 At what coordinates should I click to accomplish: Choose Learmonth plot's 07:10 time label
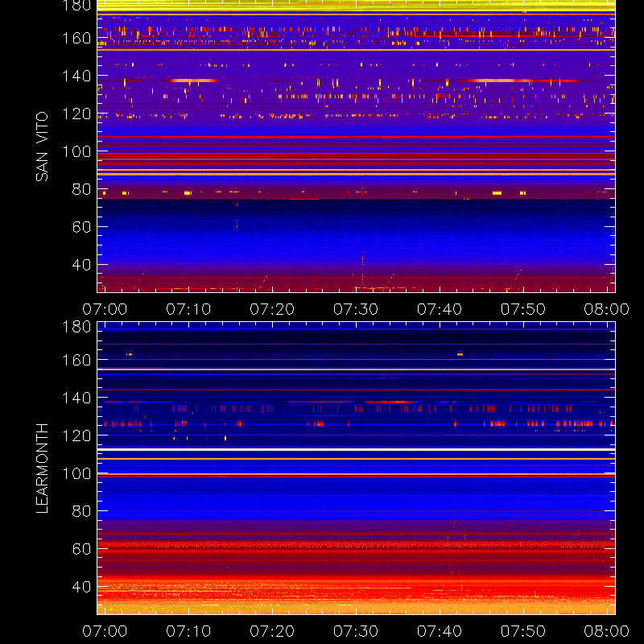click(x=188, y=631)
